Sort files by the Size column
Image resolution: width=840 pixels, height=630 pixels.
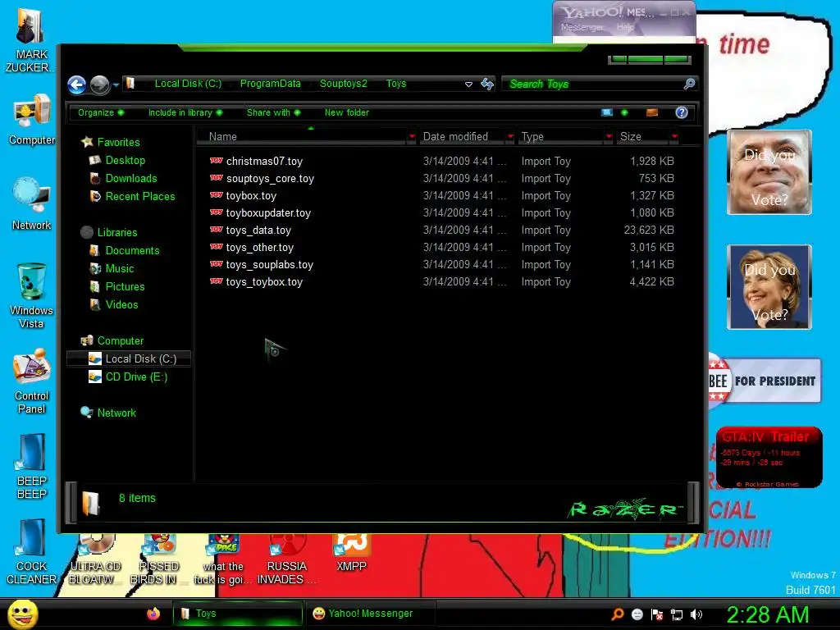click(643, 137)
